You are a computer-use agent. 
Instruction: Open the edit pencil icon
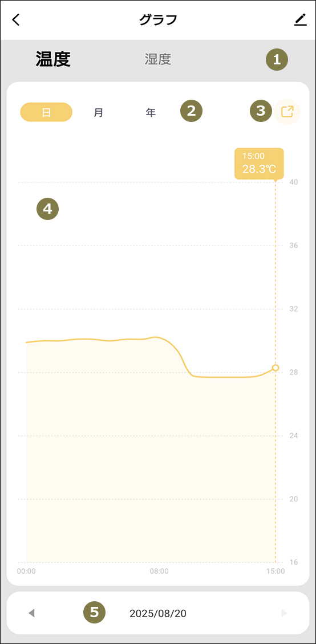pos(301,20)
